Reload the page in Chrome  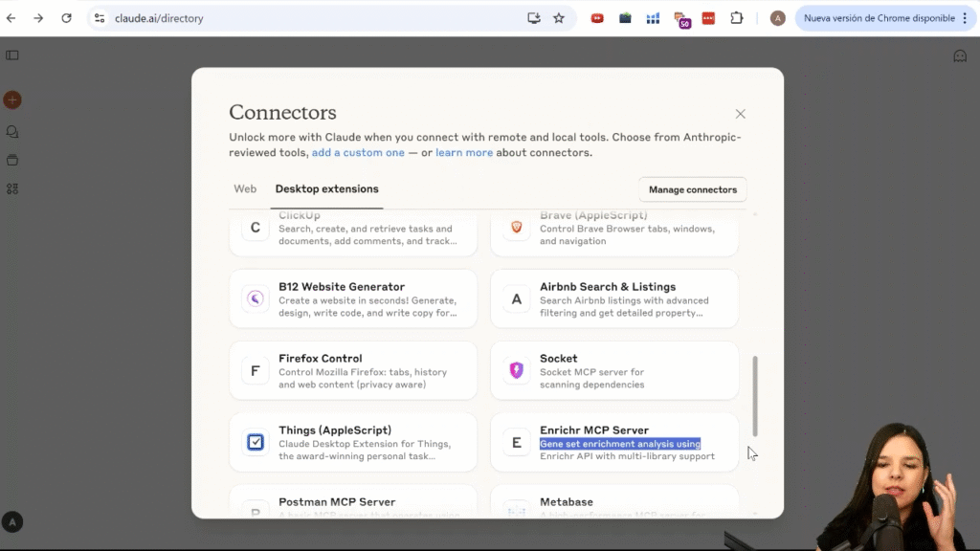[66, 18]
